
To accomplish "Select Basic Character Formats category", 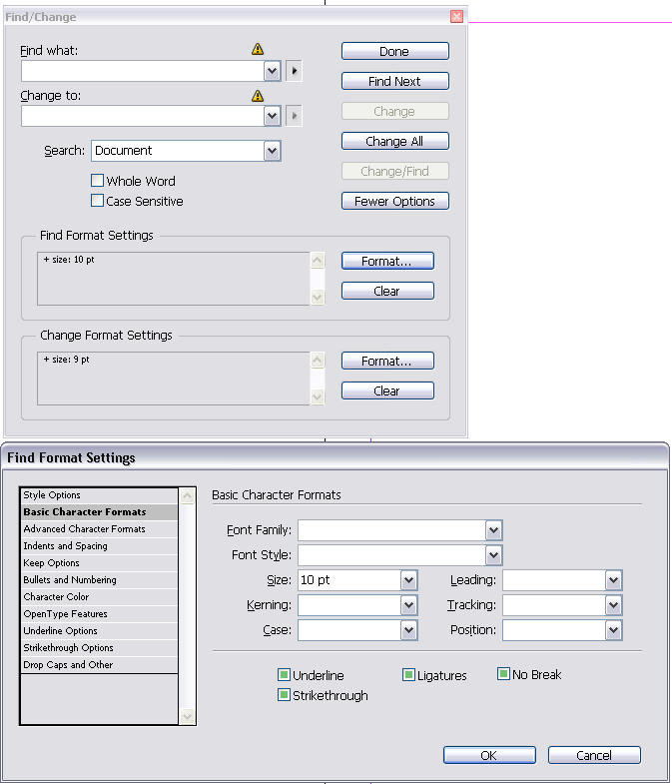I will 99,512.
